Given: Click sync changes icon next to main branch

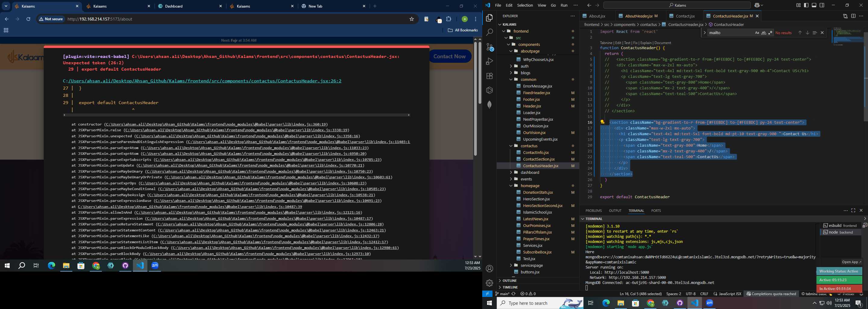Looking at the screenshot, I should pyautogui.click(x=514, y=294).
